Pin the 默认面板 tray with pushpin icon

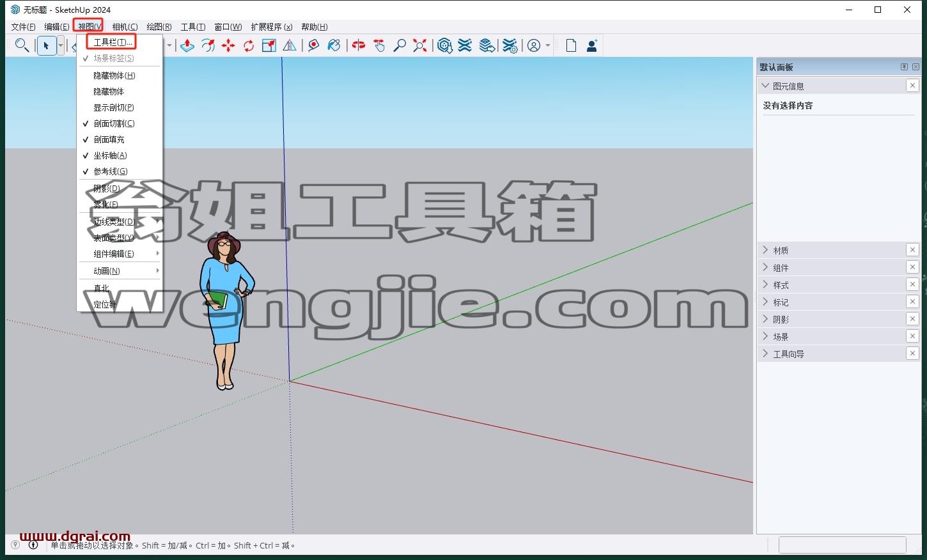point(904,66)
